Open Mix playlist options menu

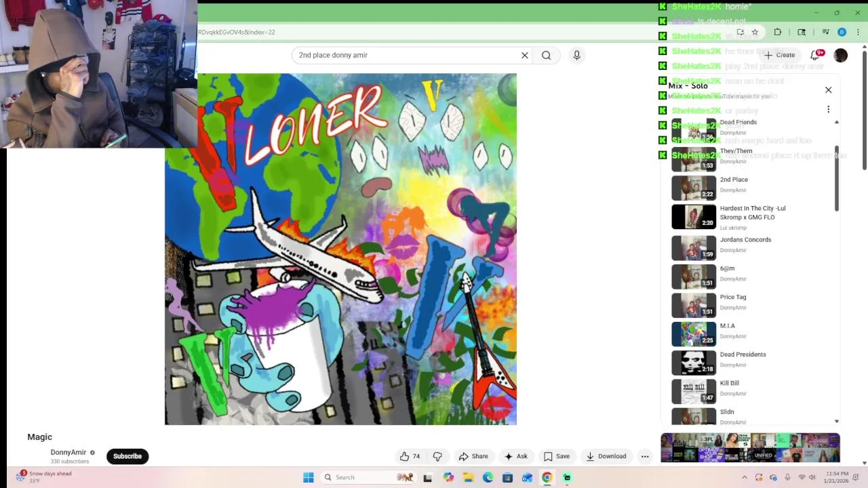[x=828, y=109]
